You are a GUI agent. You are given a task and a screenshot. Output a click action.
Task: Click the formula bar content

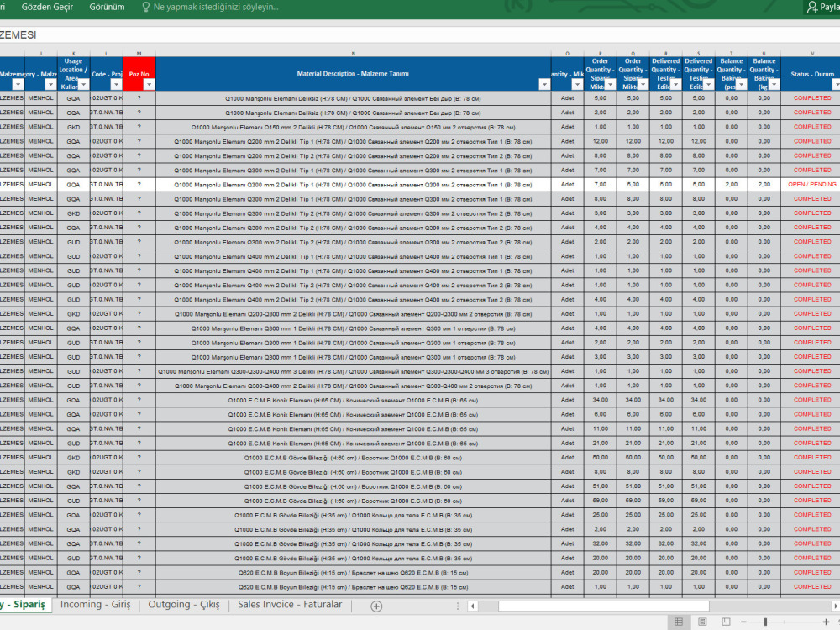[420, 34]
